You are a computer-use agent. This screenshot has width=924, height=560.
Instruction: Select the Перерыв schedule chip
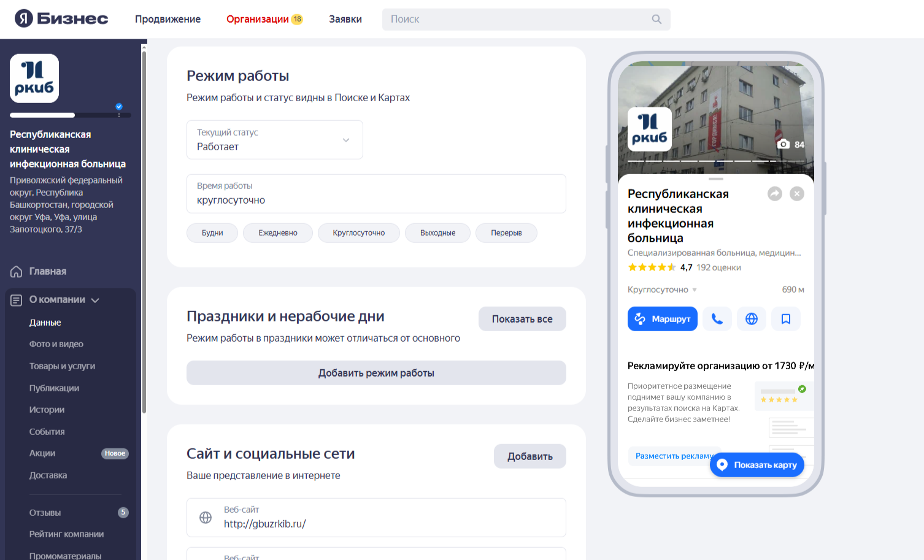506,233
